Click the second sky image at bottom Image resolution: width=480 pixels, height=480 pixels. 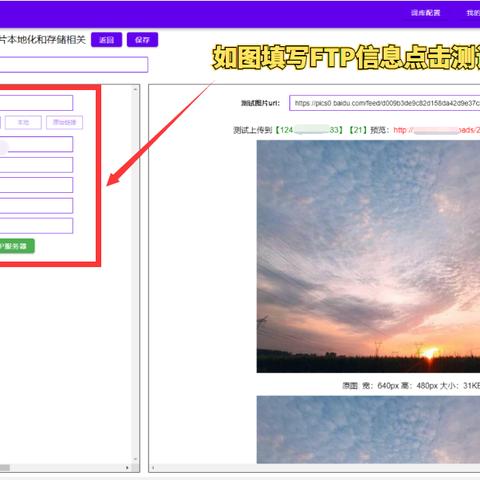point(368,429)
